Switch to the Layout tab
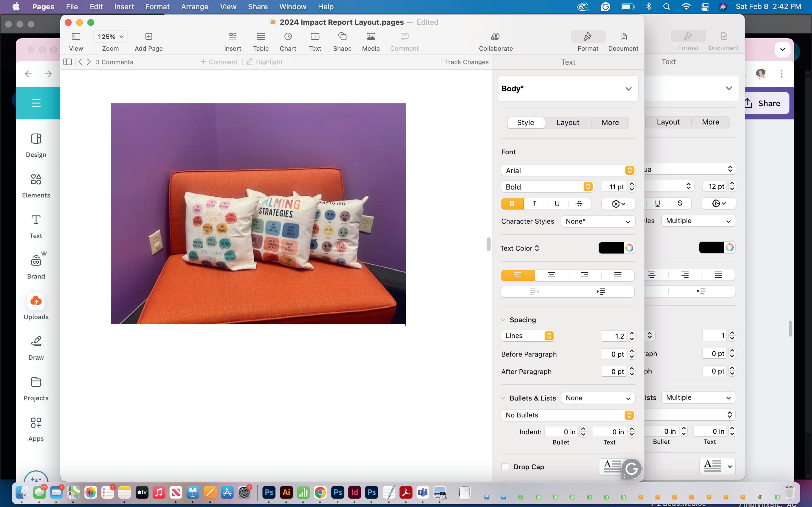This screenshot has height=507, width=812. pos(568,123)
